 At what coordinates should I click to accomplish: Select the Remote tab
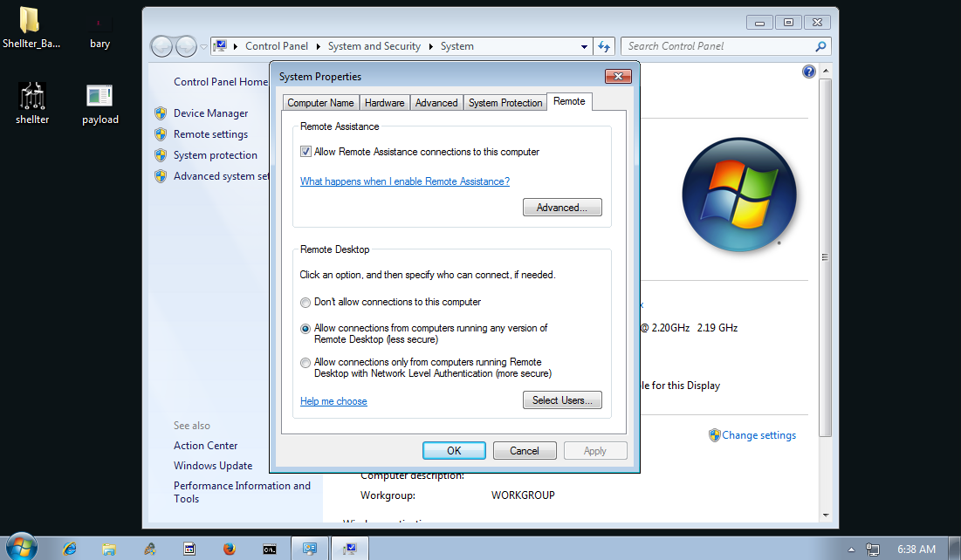pyautogui.click(x=569, y=102)
